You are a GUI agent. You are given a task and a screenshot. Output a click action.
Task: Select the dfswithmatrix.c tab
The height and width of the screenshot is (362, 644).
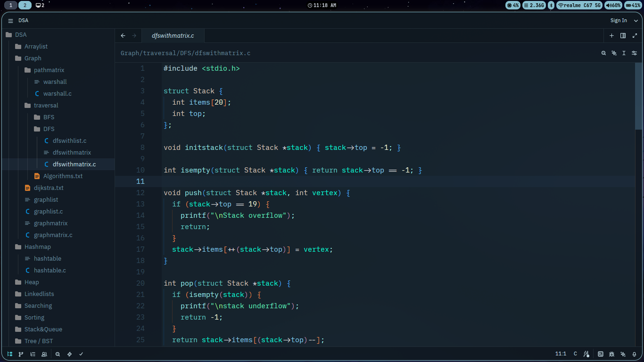(173, 35)
